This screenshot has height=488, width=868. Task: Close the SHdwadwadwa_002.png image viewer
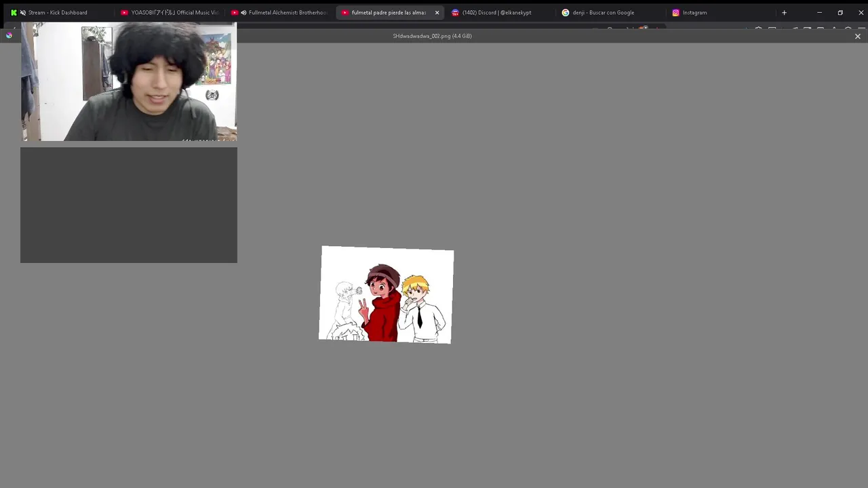pos(857,36)
